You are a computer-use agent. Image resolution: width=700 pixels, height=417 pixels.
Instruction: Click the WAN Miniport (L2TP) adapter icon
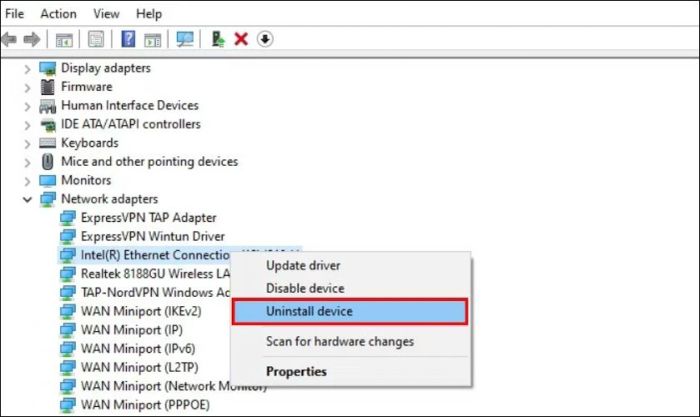click(x=67, y=368)
